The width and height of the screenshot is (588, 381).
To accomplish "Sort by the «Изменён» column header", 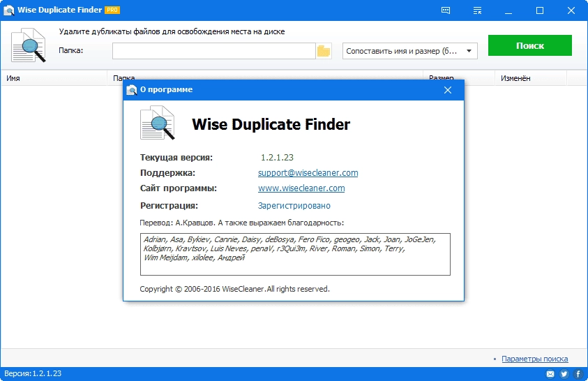I will tap(531, 78).
